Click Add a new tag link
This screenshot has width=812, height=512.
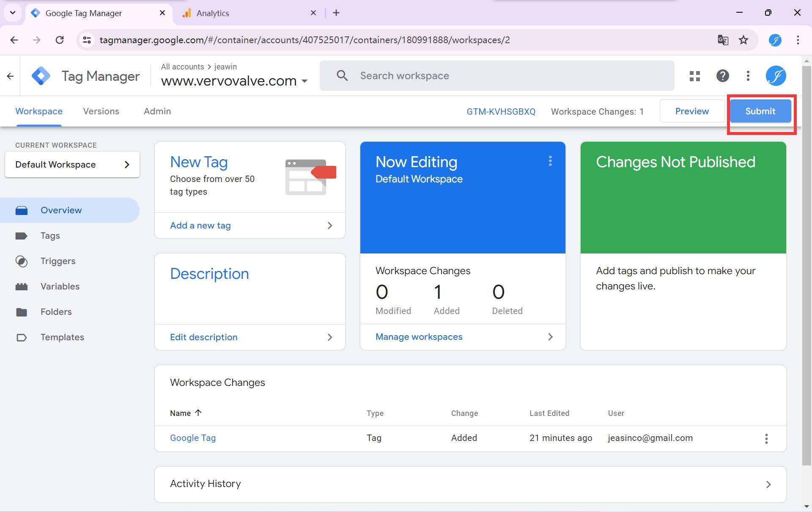(x=200, y=226)
